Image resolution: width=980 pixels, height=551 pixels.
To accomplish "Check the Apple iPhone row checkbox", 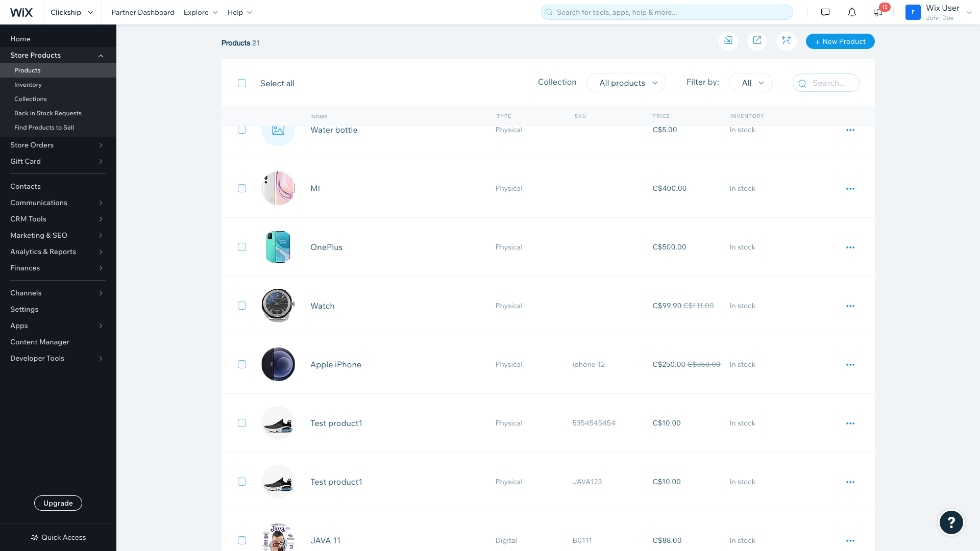I will coord(242,364).
